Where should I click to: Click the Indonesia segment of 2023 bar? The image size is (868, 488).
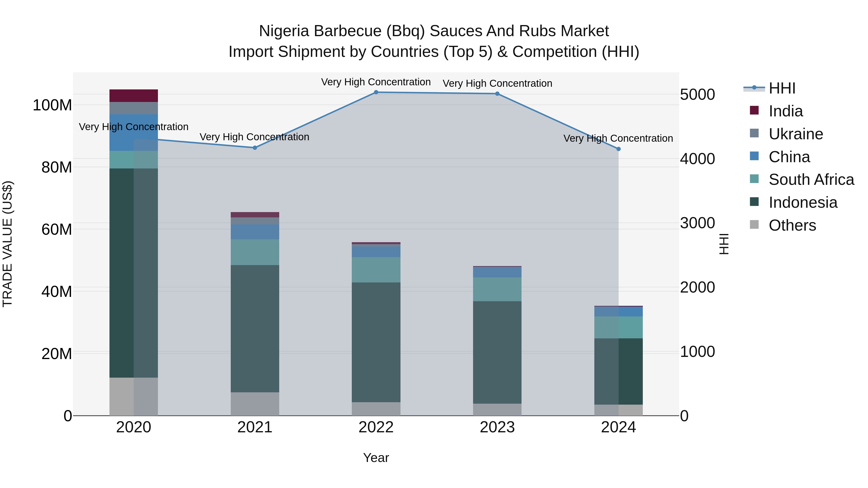click(497, 352)
